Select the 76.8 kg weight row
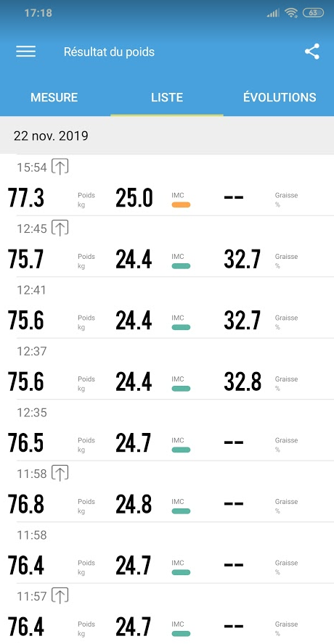Image resolution: width=334 pixels, height=644 pixels. click(x=167, y=491)
